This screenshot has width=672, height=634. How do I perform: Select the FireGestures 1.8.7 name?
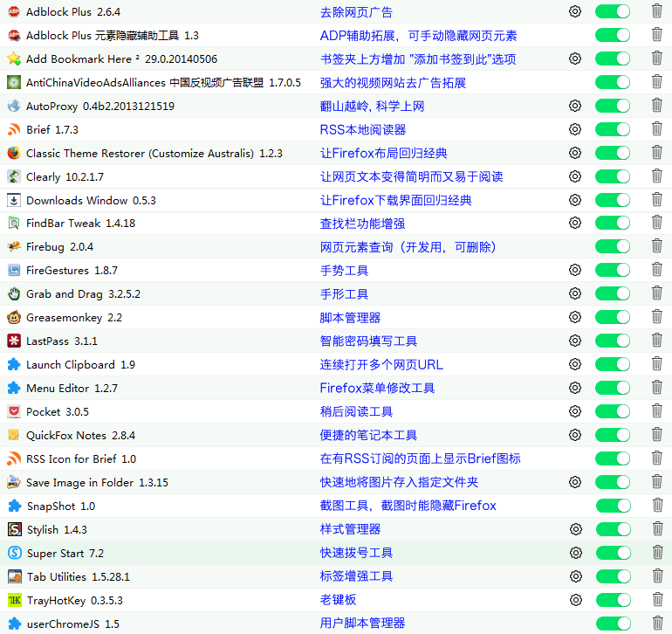(72, 271)
